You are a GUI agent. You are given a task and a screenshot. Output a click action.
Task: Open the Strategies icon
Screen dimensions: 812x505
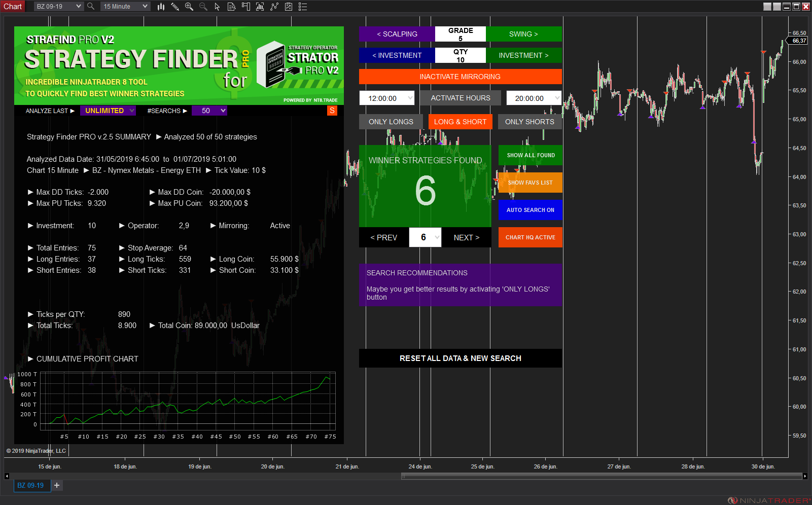coord(289,7)
